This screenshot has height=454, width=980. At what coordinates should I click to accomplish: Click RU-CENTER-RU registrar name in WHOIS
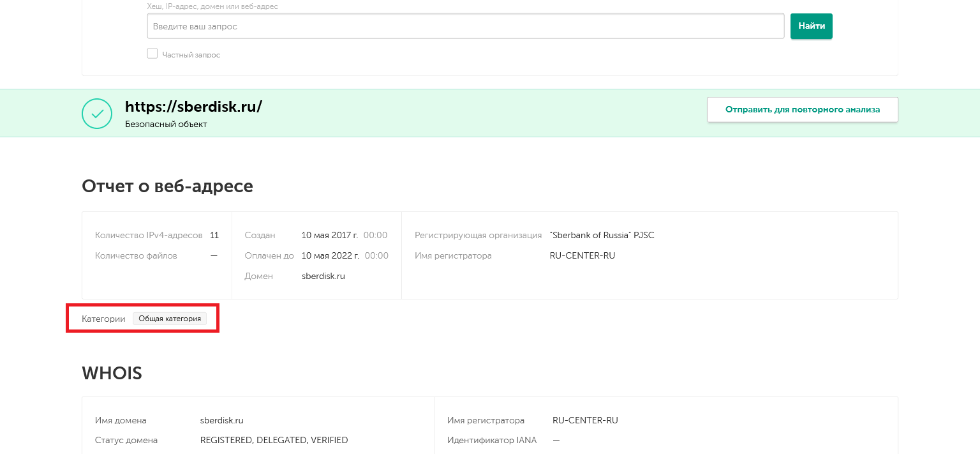coord(585,421)
